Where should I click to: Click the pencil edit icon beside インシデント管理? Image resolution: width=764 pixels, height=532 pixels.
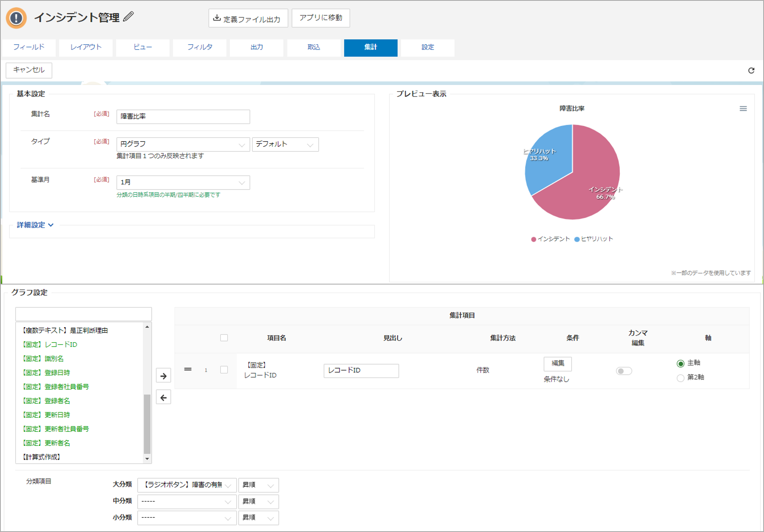pyautogui.click(x=129, y=17)
